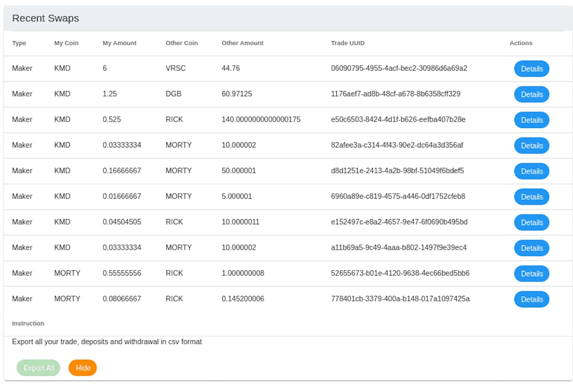The image size is (573, 392).
Task: Click the VRSC other coin cell
Action: [176, 68]
